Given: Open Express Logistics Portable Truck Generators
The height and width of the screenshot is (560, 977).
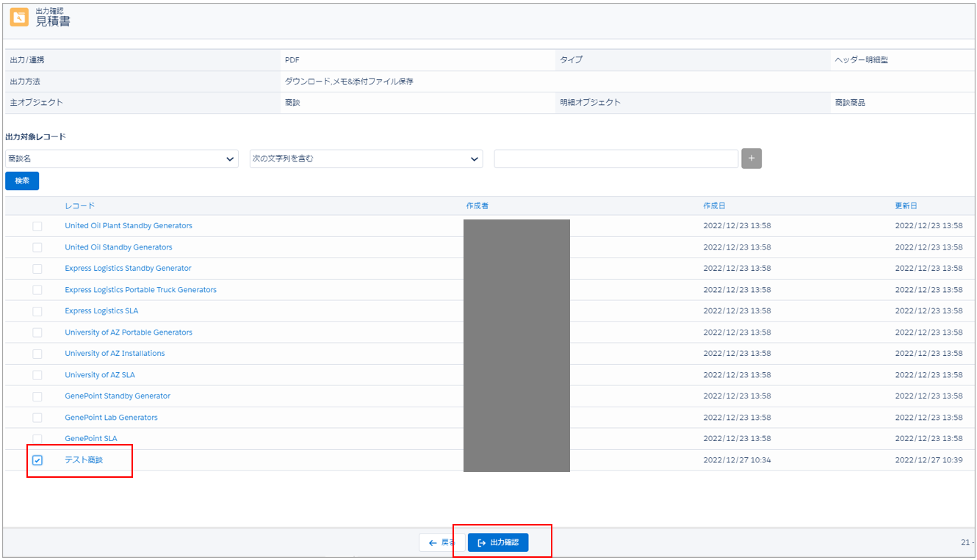Looking at the screenshot, I should [140, 290].
